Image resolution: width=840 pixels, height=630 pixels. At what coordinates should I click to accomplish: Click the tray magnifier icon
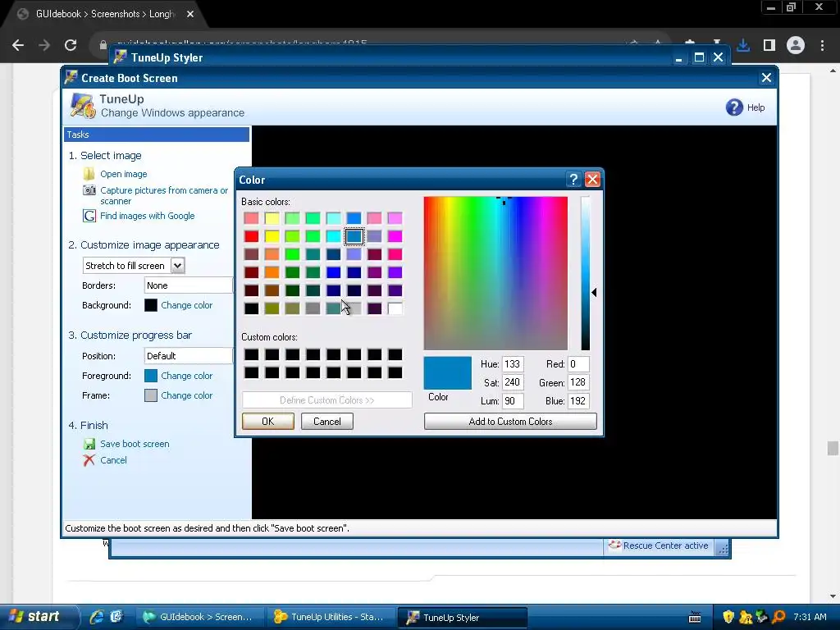[778, 617]
